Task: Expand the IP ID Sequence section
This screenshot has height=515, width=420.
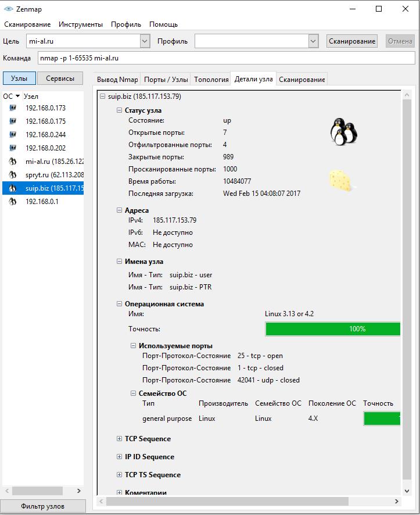Action: point(120,457)
